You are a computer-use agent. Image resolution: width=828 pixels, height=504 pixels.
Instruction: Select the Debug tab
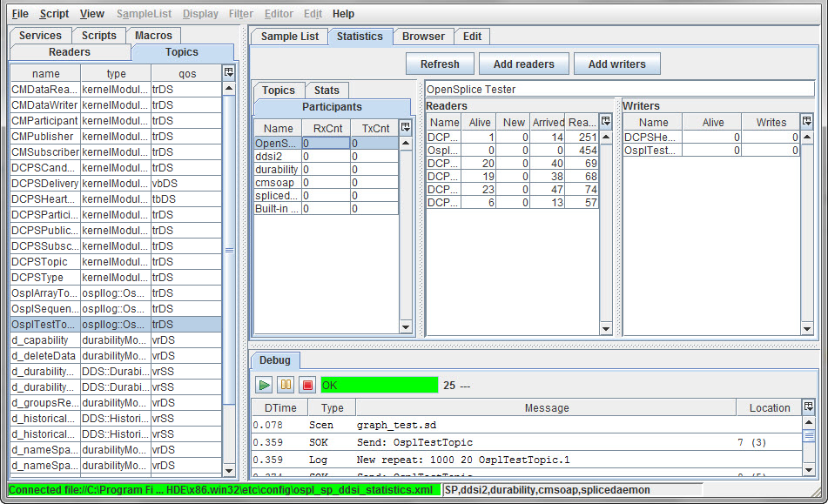click(274, 360)
